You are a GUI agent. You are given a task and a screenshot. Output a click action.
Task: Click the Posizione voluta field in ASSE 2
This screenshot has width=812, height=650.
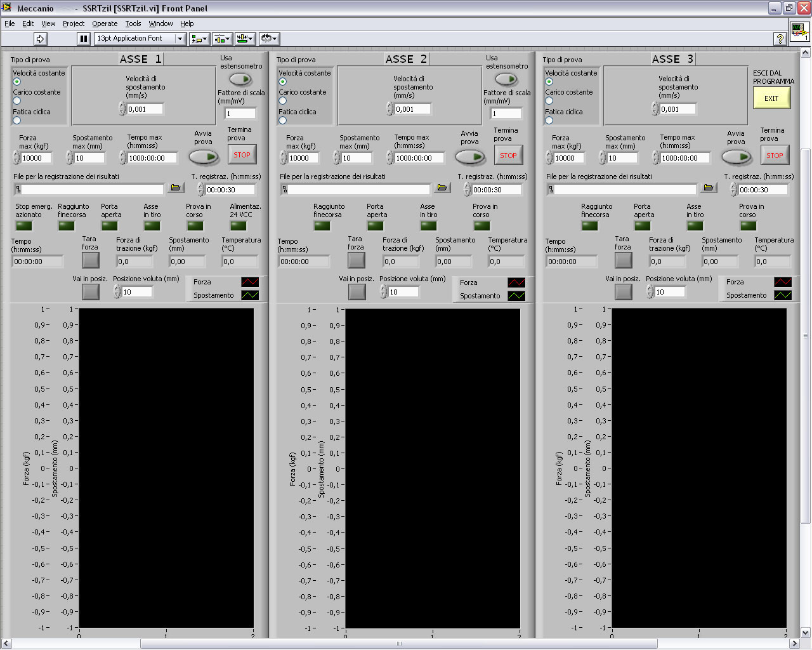click(403, 292)
